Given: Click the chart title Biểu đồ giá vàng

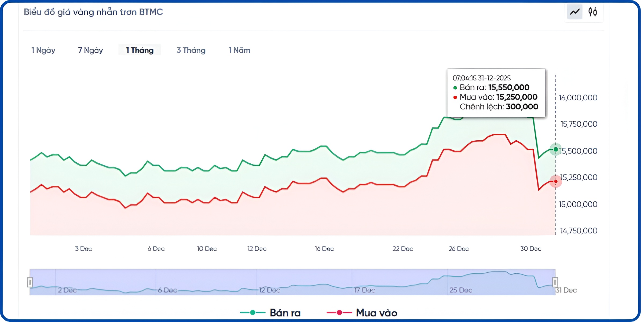Looking at the screenshot, I should tap(93, 12).
